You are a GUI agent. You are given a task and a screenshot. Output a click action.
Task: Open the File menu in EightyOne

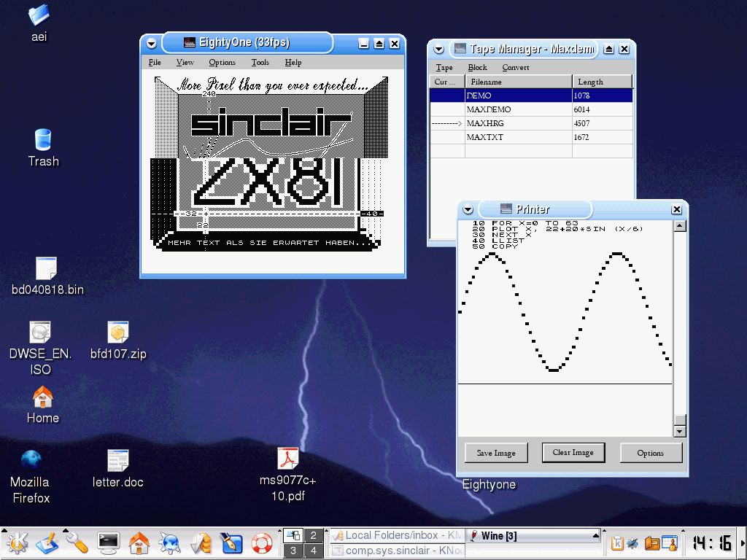[x=155, y=63]
